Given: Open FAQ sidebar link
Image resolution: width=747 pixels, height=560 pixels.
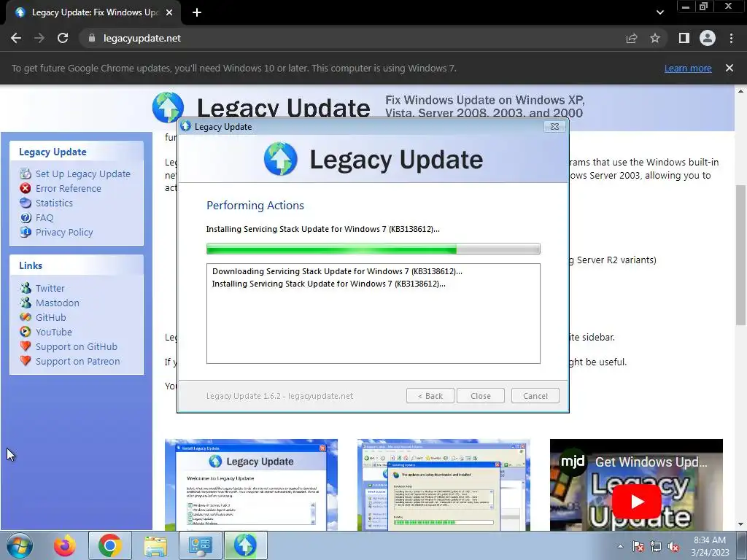Looking at the screenshot, I should pos(44,217).
